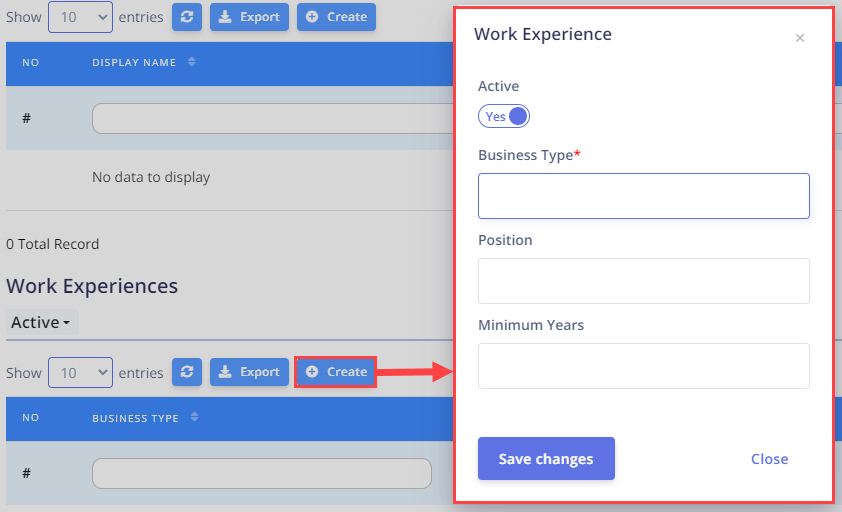Toggle the Active Yes switch off
Image resolution: width=842 pixels, height=512 pixels.
504,116
